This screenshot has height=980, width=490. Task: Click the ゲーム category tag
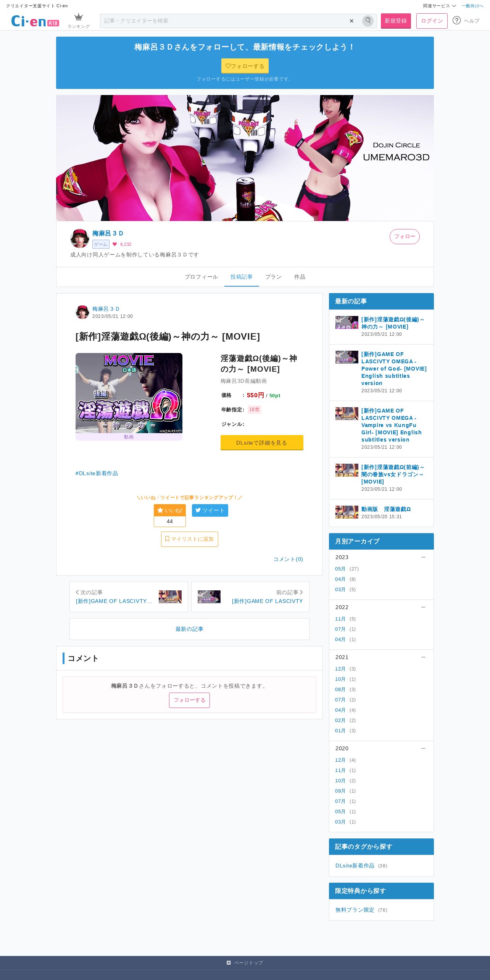coord(101,244)
